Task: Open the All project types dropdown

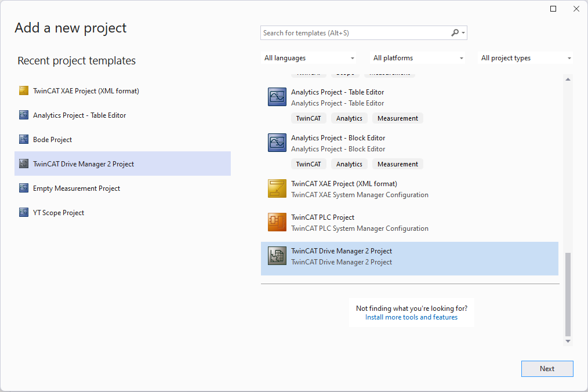Action: pyautogui.click(x=525, y=58)
